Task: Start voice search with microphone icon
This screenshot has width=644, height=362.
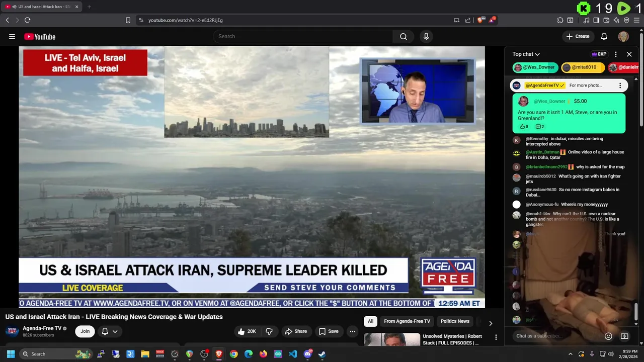Action: [x=426, y=36]
